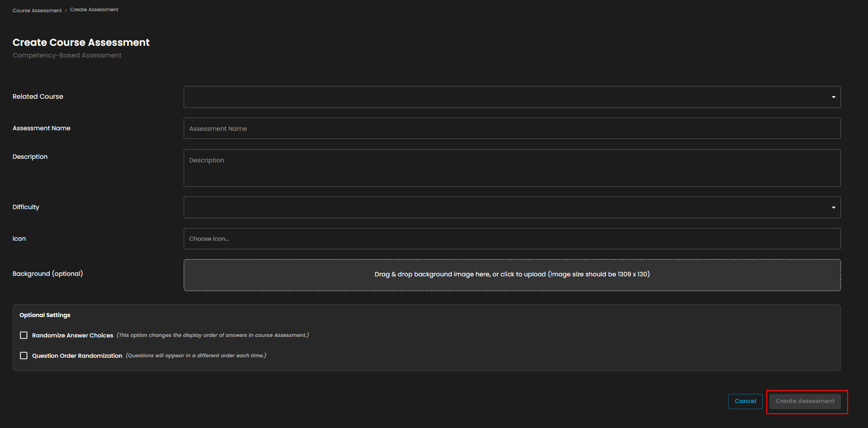
Task: Click the Question Order Randomization label text
Action: 77,356
